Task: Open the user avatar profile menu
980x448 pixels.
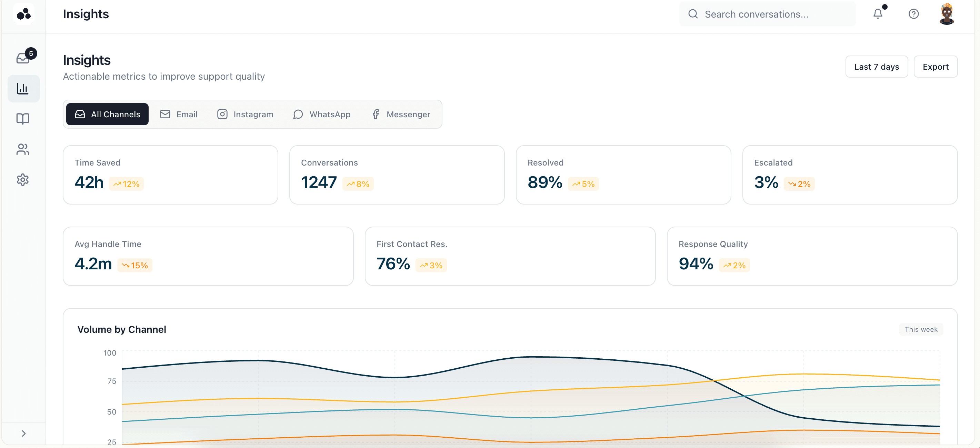Action: [947, 14]
